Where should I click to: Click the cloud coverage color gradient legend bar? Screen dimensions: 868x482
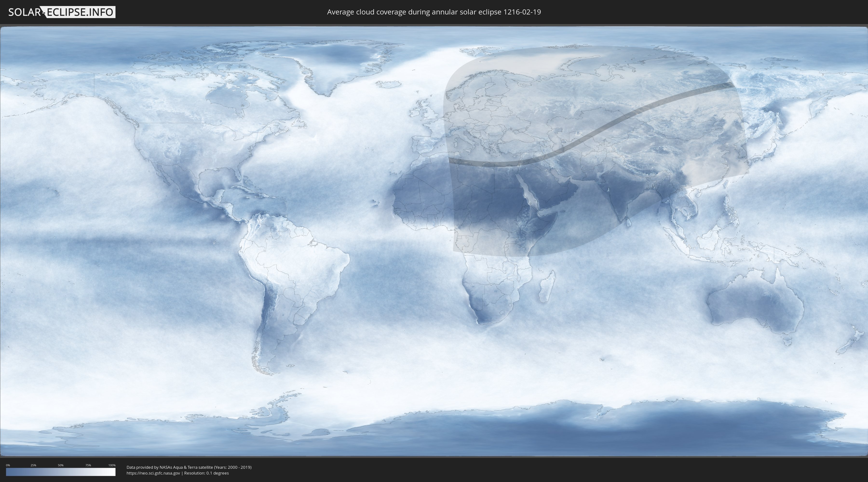pos(61,472)
